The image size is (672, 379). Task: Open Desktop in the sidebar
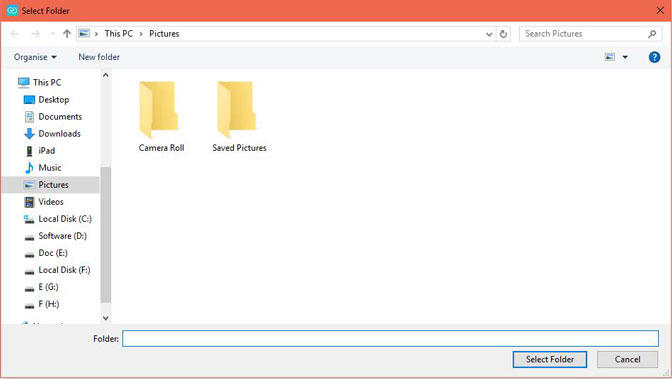tap(54, 99)
